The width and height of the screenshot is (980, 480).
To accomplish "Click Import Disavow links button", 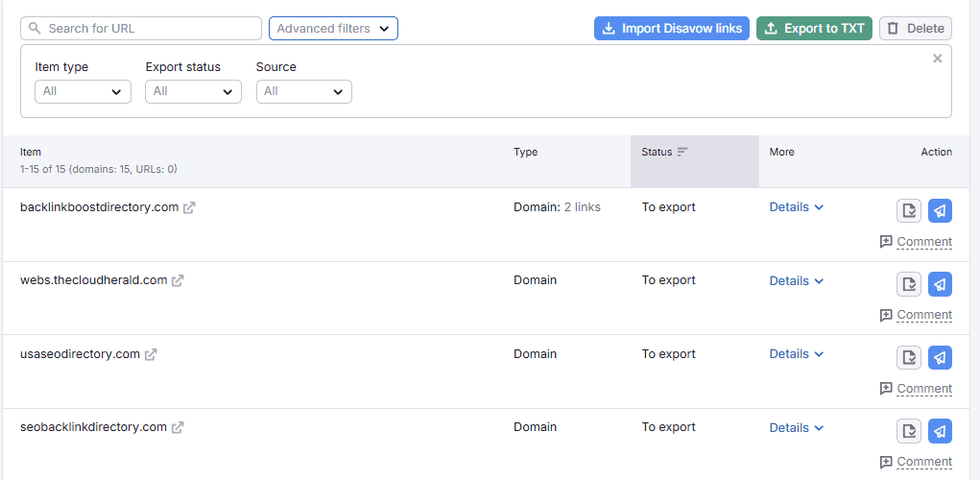I will point(671,29).
